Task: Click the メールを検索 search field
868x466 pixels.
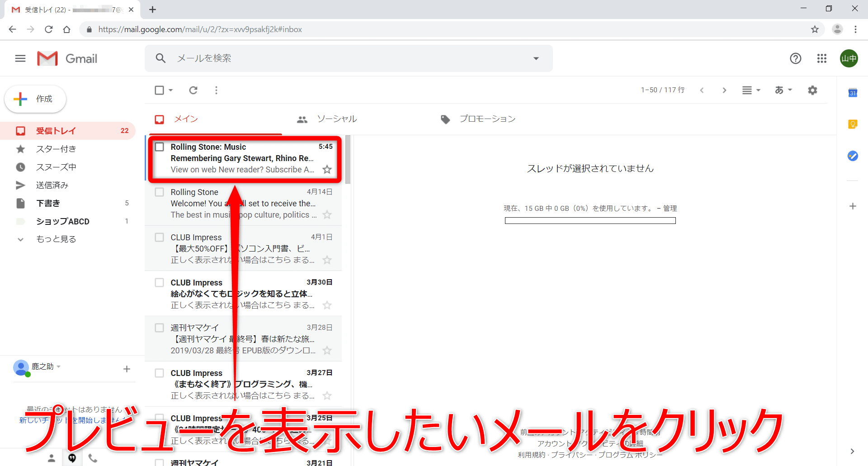Action: (x=348, y=58)
